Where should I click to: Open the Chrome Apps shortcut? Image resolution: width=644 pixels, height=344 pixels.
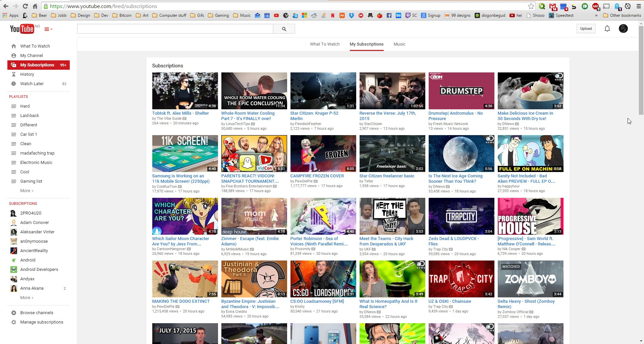click(10, 15)
